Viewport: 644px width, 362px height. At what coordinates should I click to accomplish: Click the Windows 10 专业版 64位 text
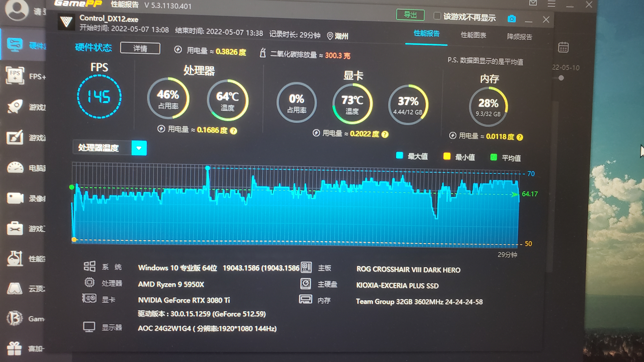177,268
